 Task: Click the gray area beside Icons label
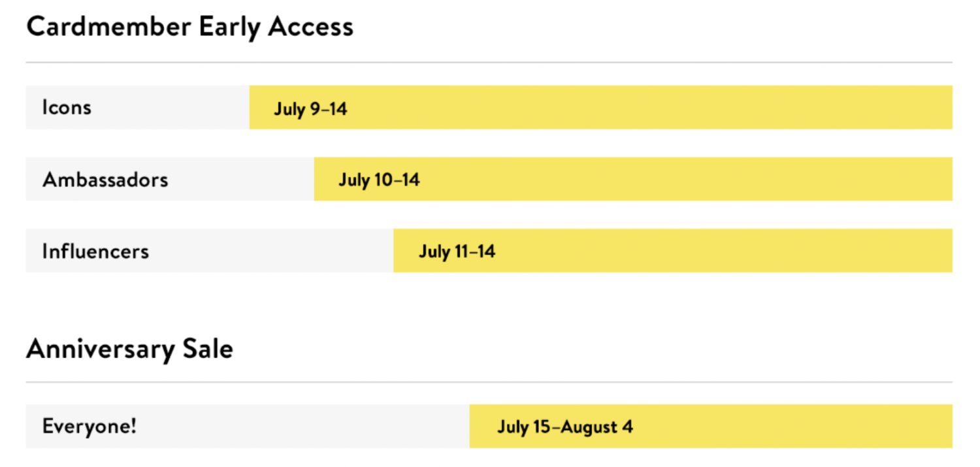(170, 107)
